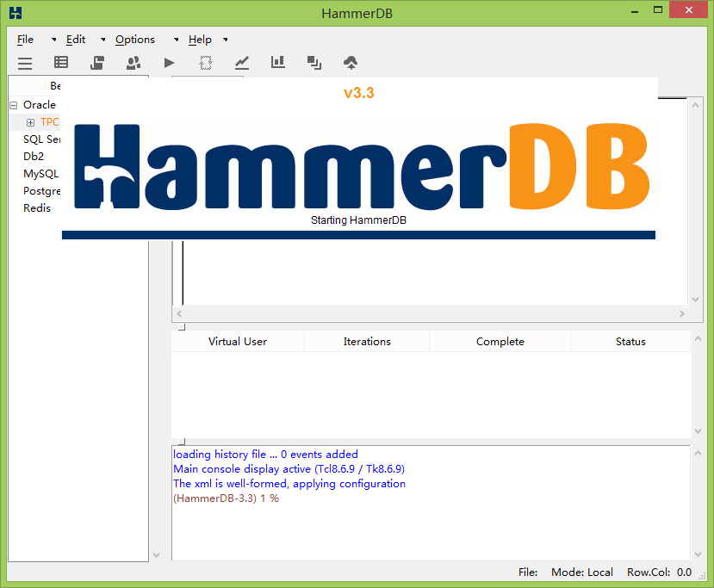Click the dashed-square load script icon
This screenshot has height=588, width=714.
point(206,63)
